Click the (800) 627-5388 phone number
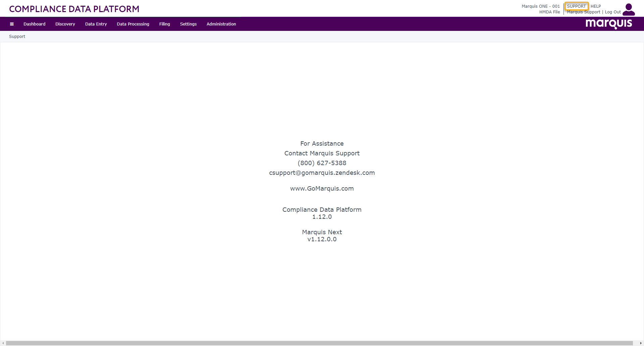 (322, 163)
